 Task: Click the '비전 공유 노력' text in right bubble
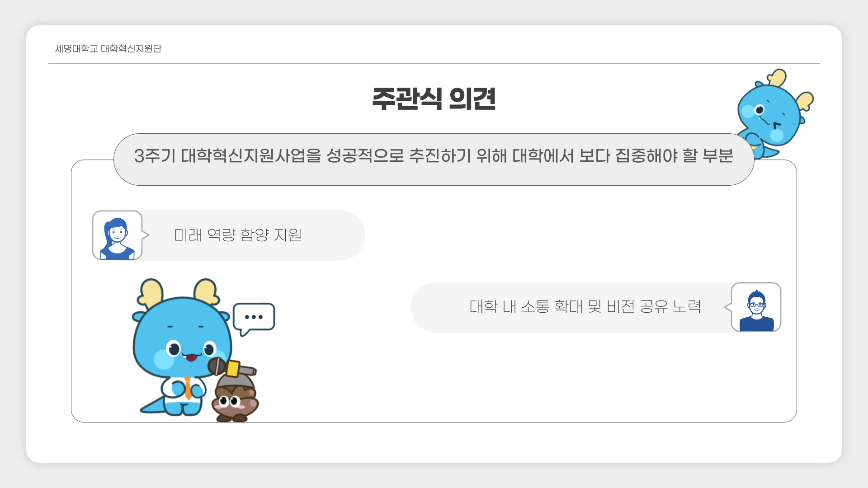tap(654, 306)
